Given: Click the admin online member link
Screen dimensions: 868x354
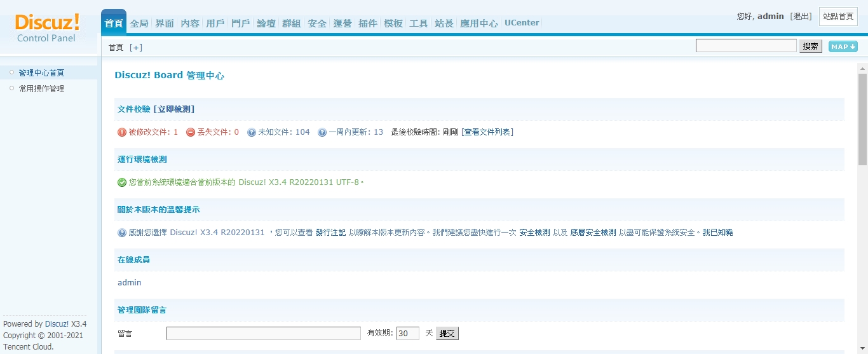Looking at the screenshot, I should point(130,283).
